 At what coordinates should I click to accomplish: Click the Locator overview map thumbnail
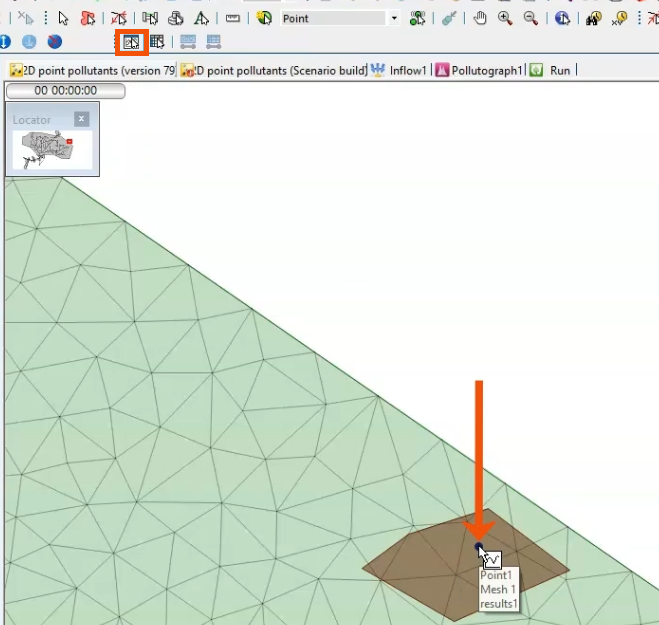pyautogui.click(x=52, y=150)
